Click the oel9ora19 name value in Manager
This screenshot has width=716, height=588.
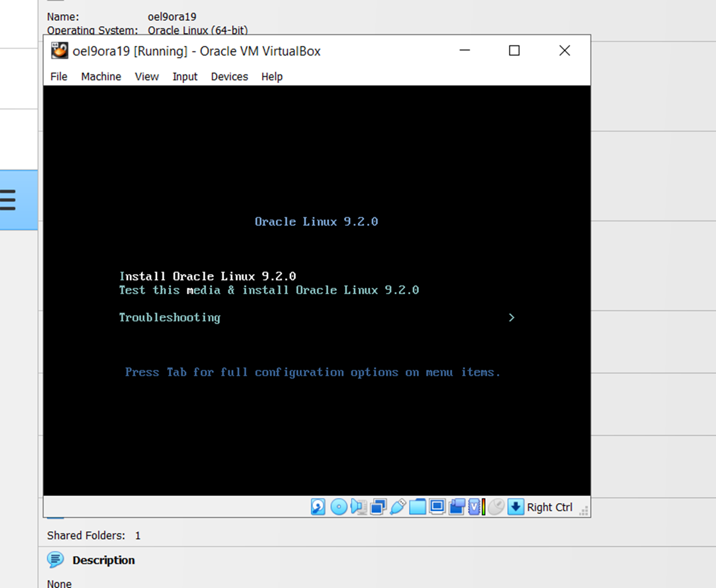[x=172, y=17]
